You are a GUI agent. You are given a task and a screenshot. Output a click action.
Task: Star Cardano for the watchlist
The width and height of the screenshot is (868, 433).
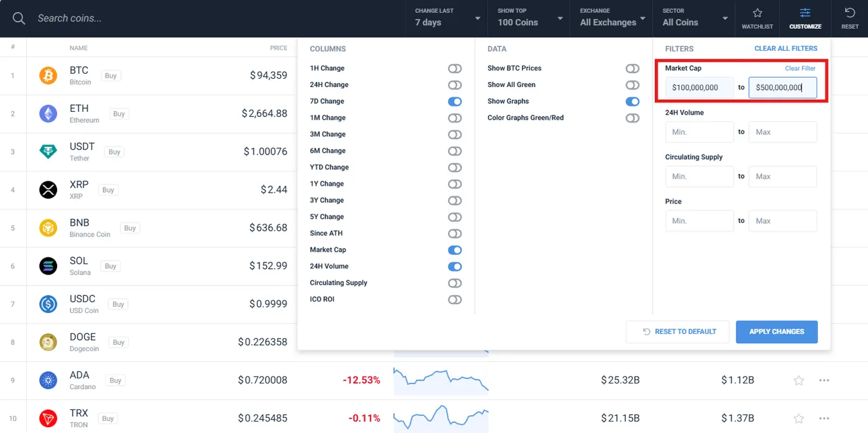tap(799, 380)
